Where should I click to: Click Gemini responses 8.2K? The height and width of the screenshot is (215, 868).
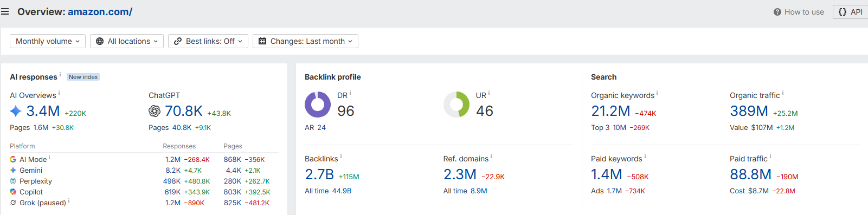[x=173, y=171]
